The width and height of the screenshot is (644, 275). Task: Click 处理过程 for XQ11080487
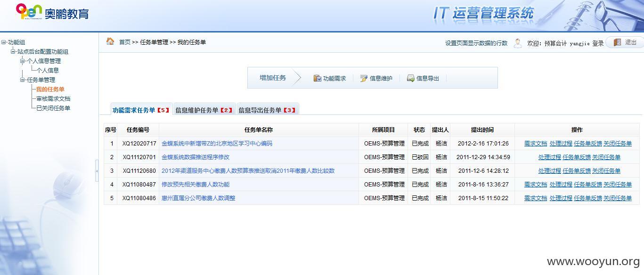(x=561, y=185)
